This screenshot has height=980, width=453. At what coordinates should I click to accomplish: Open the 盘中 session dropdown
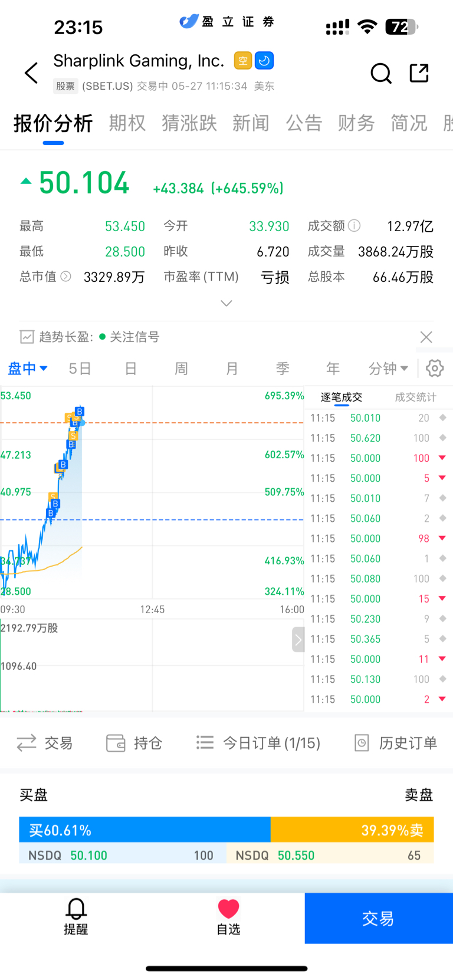point(27,369)
